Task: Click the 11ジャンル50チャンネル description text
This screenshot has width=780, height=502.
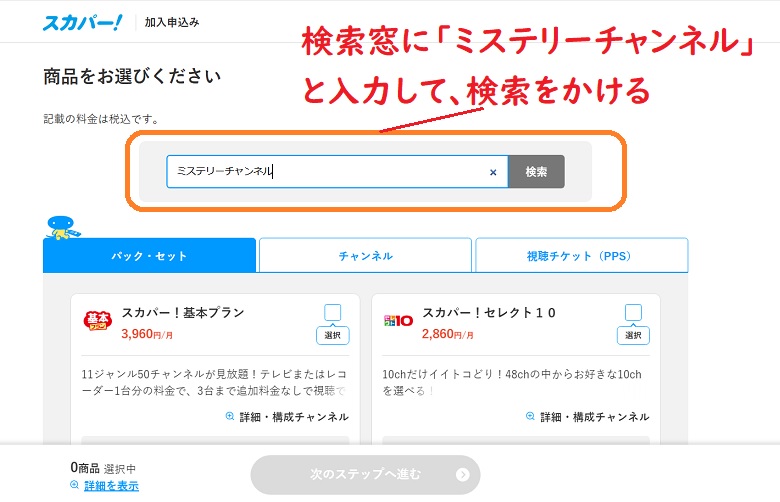Action: pos(214,382)
